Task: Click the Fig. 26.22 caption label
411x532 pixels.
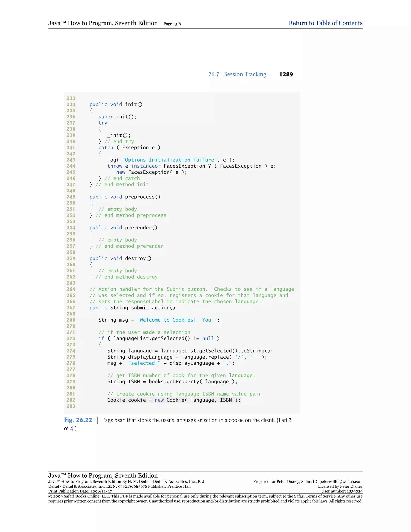Action: pyautogui.click(x=78, y=420)
